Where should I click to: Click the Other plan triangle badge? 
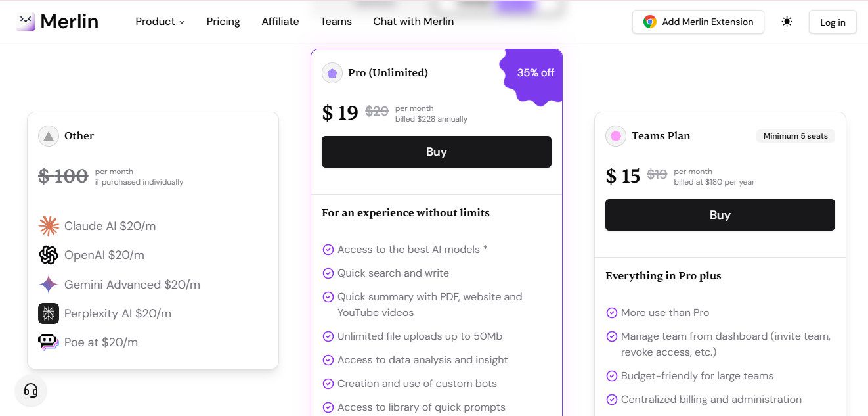49,135
